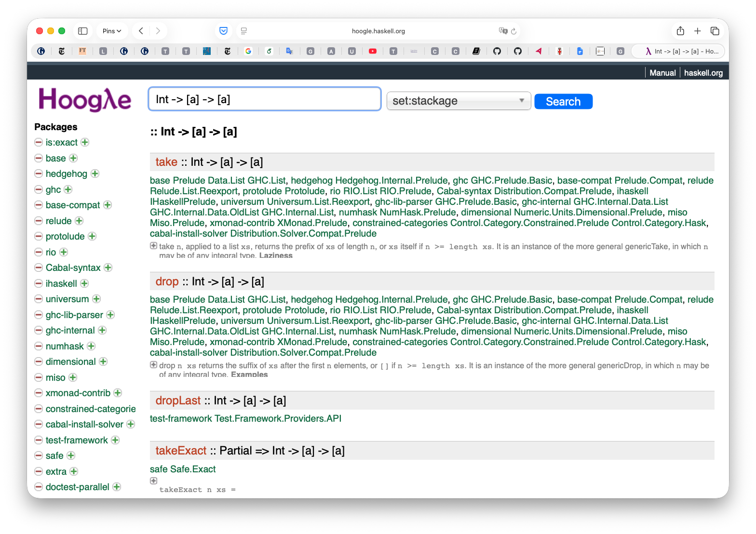Viewport: 756px width, 534px height.
Task: Exclude extra package via minus icon
Action: pyautogui.click(x=39, y=471)
